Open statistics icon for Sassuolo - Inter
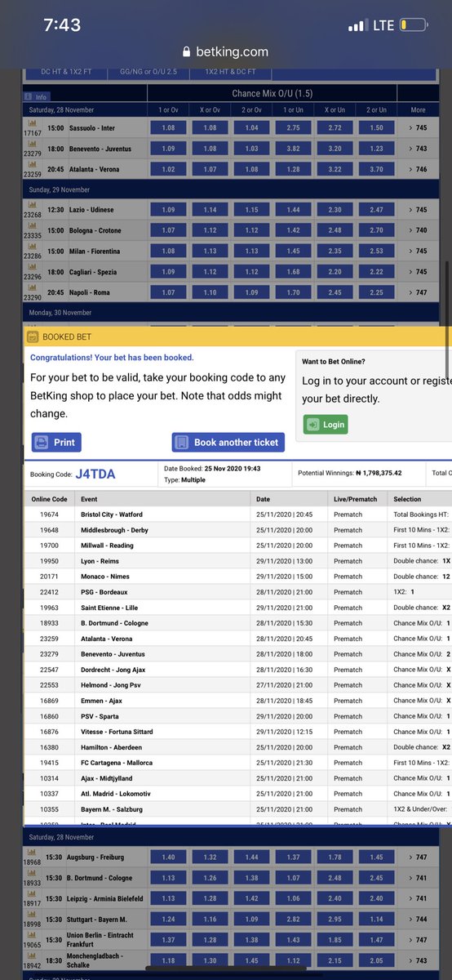 33,122
